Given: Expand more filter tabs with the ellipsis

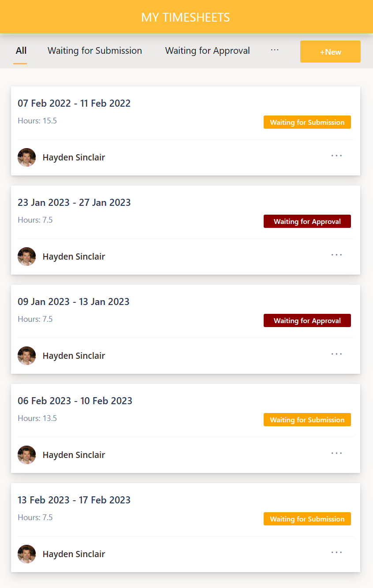Looking at the screenshot, I should click(275, 50).
